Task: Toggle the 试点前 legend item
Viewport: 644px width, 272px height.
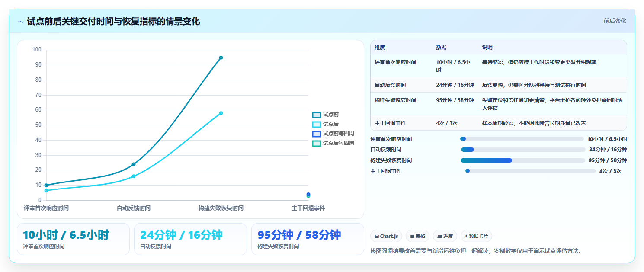Action: point(326,115)
